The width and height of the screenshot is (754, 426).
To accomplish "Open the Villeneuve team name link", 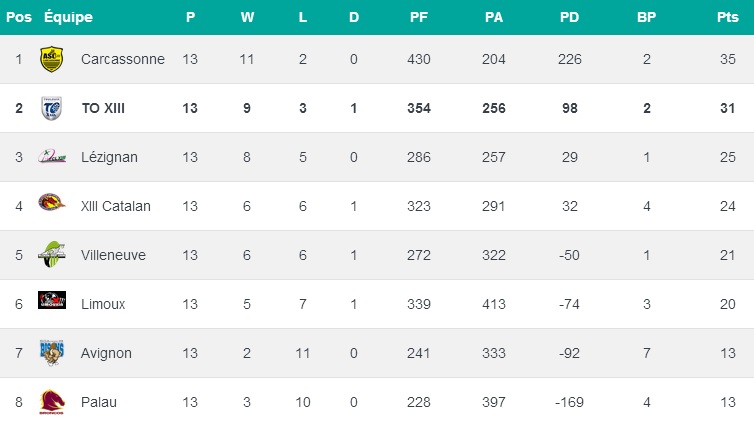I will pyautogui.click(x=113, y=255).
